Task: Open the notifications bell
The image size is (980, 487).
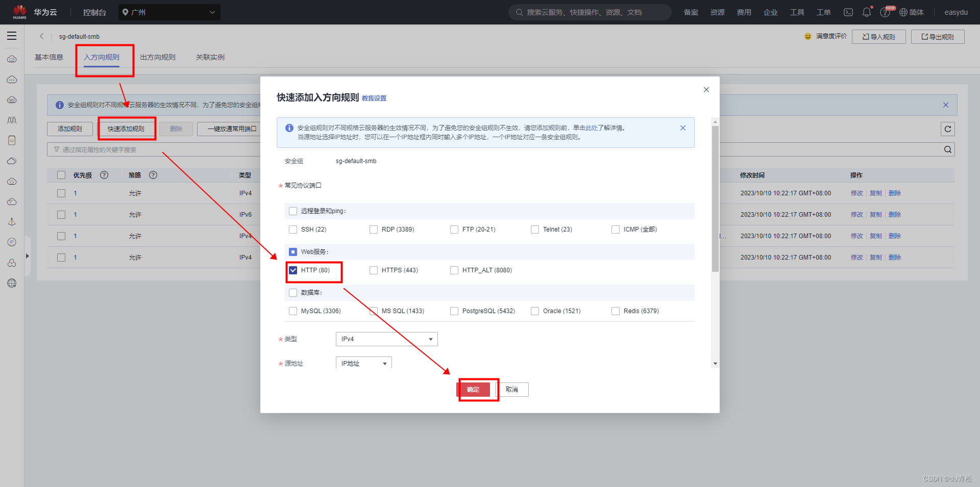Action: [x=867, y=12]
